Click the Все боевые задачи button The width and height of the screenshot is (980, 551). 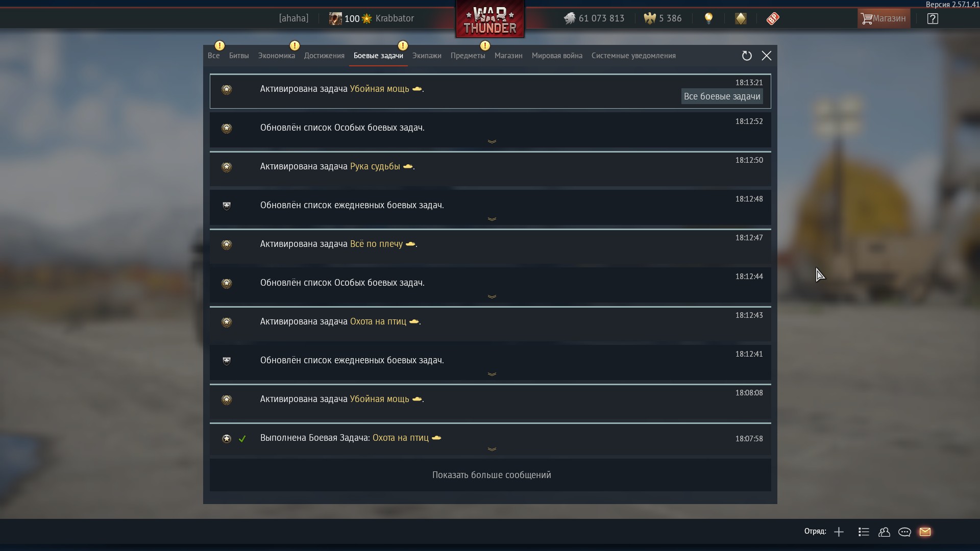click(x=722, y=96)
